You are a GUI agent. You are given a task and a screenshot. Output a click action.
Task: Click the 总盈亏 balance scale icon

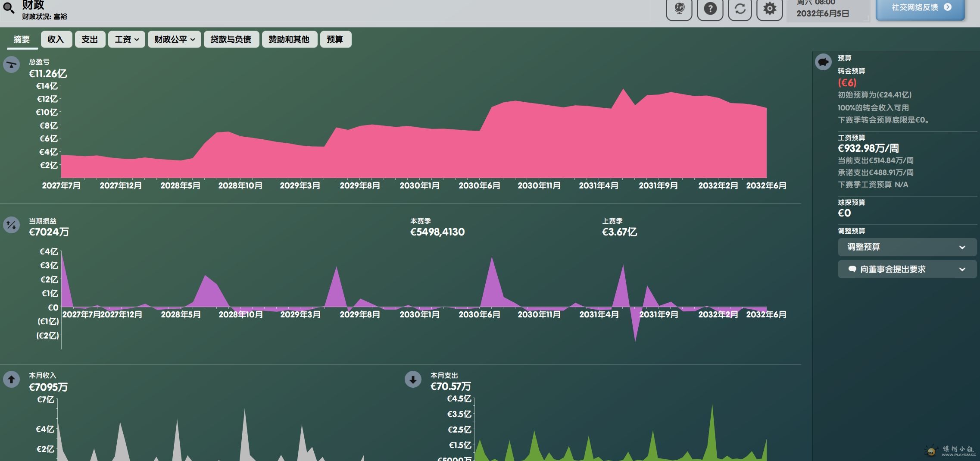[12, 65]
